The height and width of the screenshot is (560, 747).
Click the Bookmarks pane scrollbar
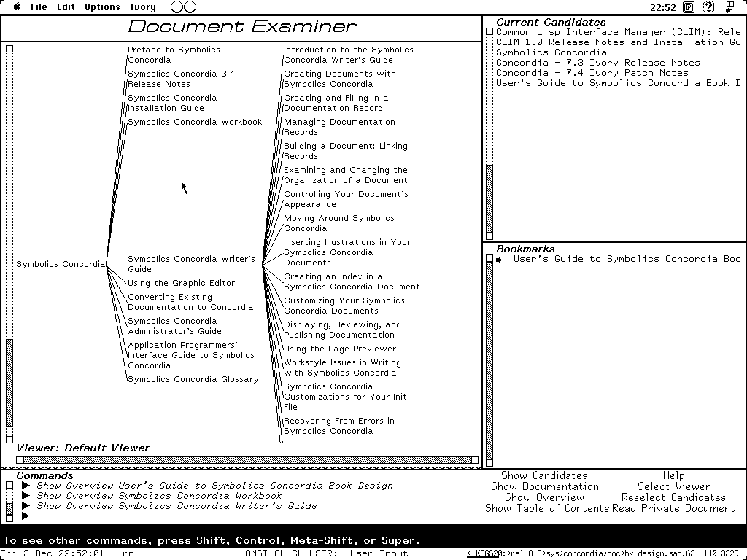pos(489,360)
